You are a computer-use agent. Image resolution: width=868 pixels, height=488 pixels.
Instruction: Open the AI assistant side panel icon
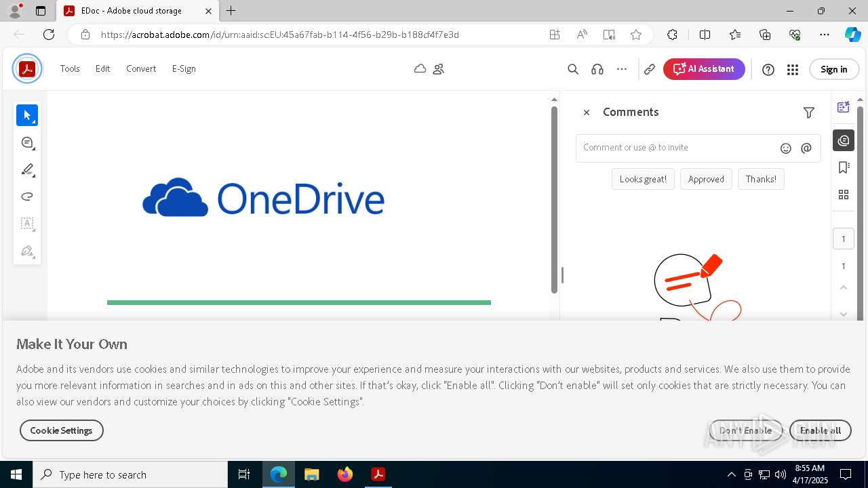click(844, 107)
